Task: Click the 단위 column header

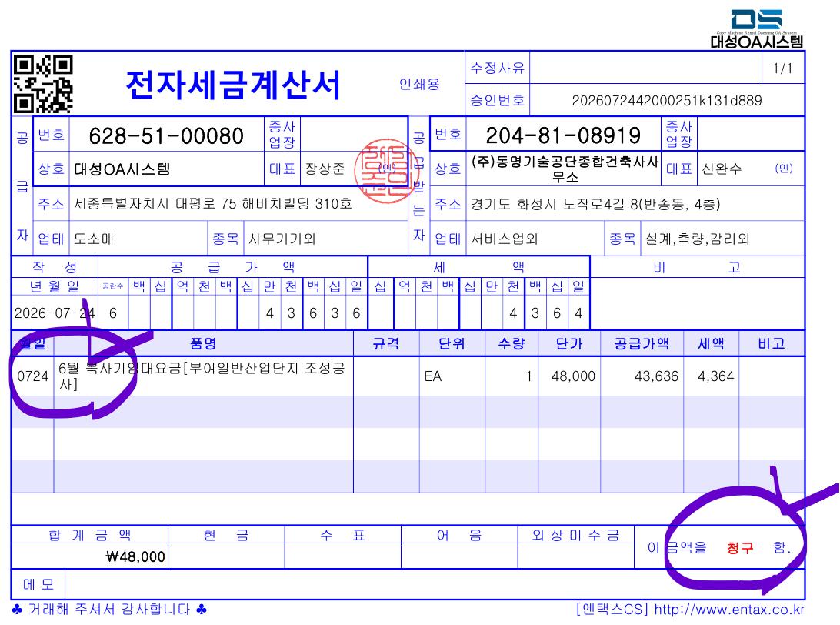Action: (452, 343)
